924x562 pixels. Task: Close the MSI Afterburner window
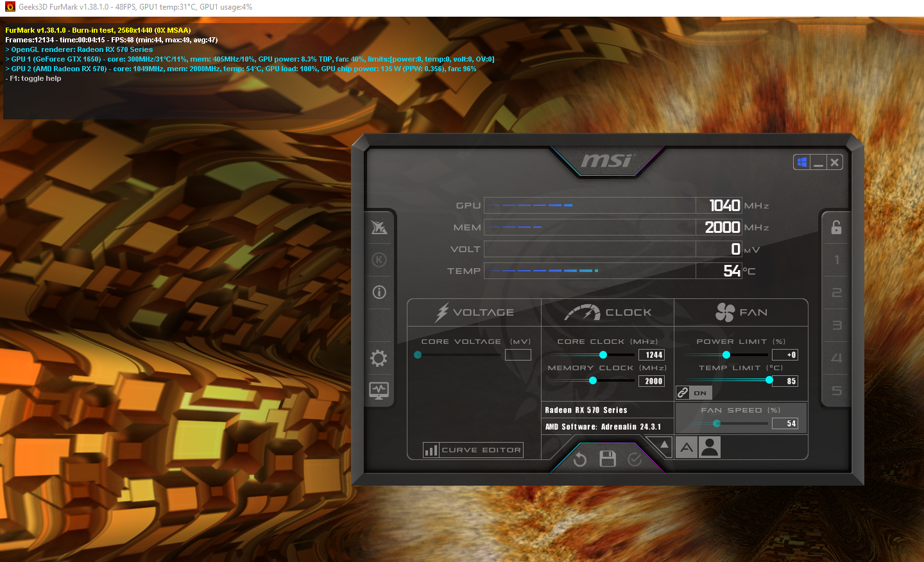click(x=834, y=162)
